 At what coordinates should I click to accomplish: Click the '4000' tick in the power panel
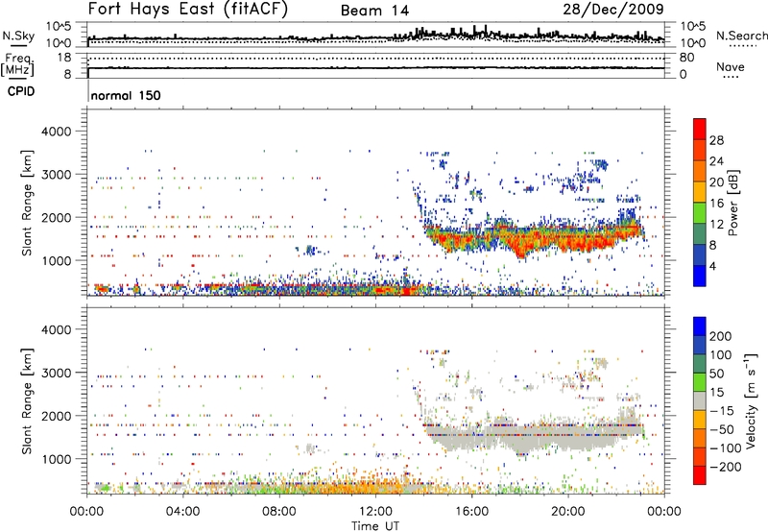56,132
